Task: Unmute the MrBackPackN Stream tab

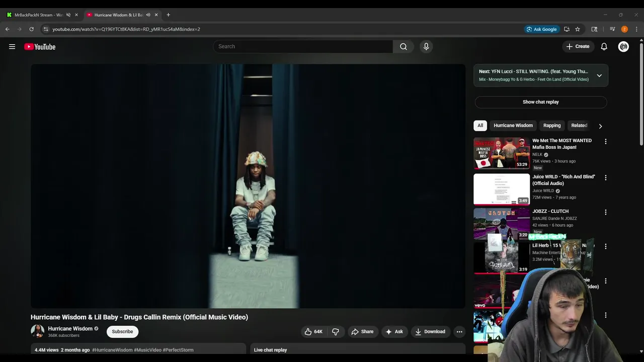Action: (x=68, y=15)
